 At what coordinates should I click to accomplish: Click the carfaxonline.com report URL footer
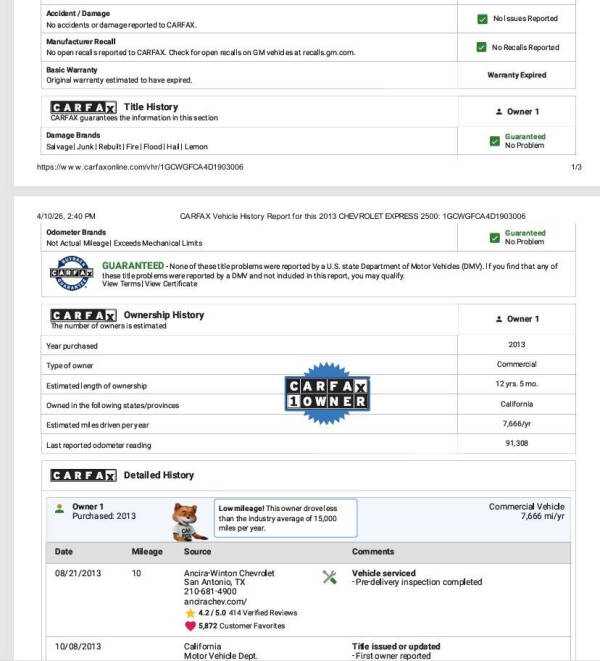point(140,167)
